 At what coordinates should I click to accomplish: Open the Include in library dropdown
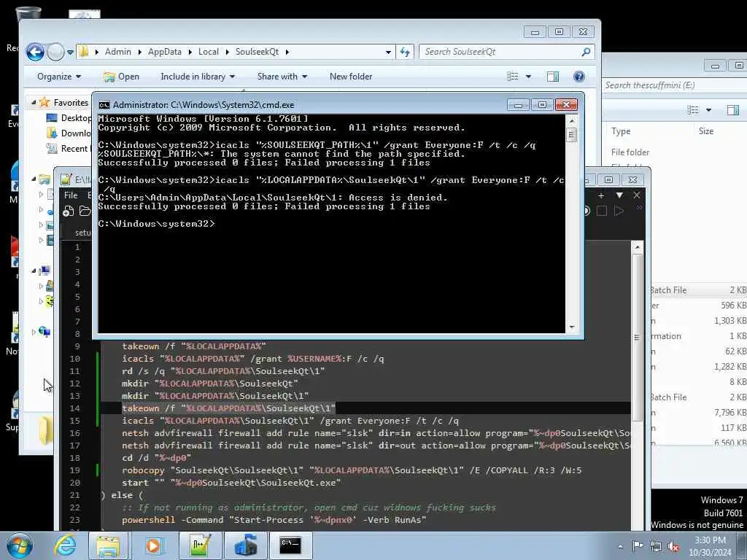coord(198,77)
